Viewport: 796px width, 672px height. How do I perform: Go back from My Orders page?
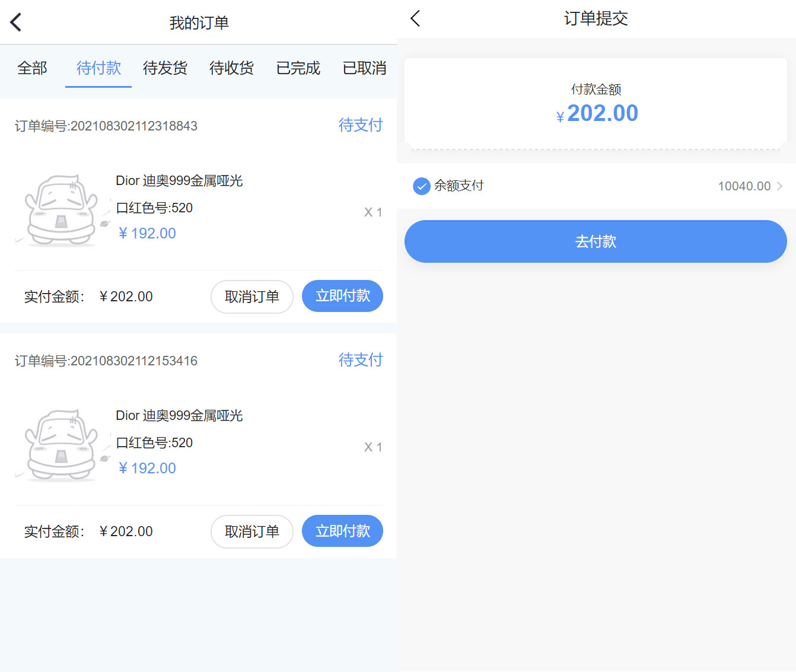point(16,23)
